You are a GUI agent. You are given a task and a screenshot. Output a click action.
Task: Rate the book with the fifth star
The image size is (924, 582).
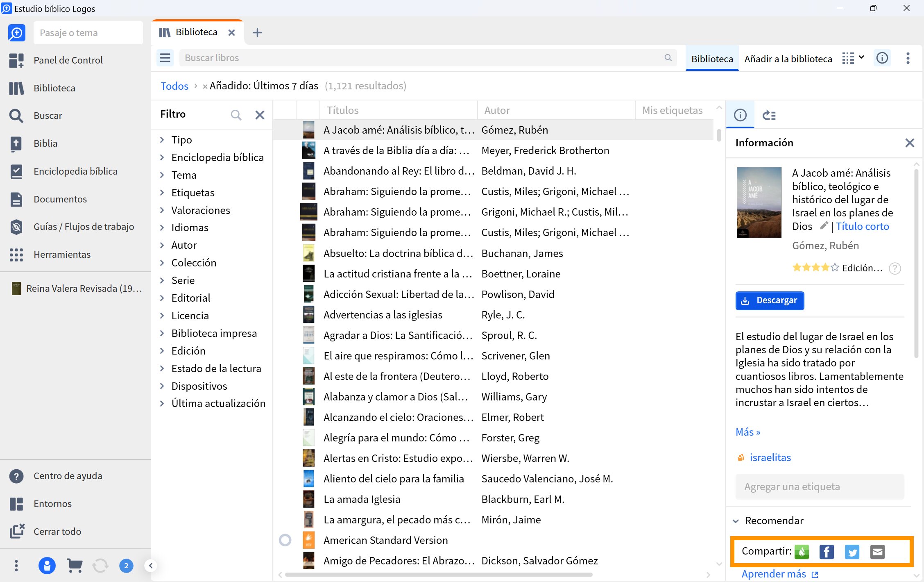835,268
